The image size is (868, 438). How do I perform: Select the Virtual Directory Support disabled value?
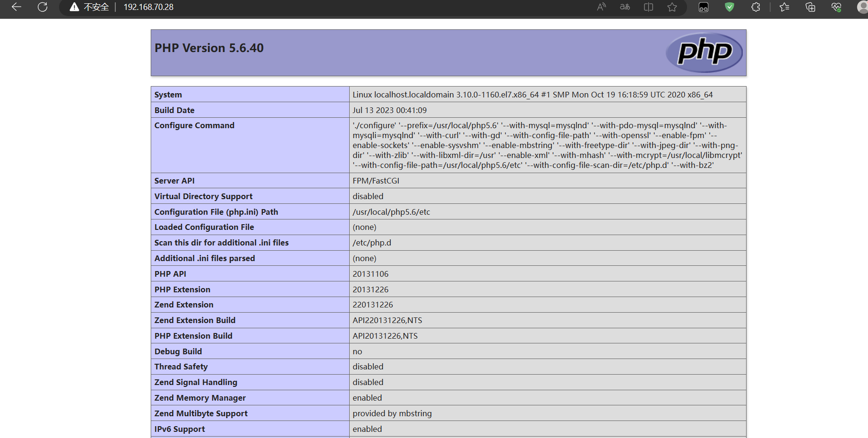click(368, 196)
